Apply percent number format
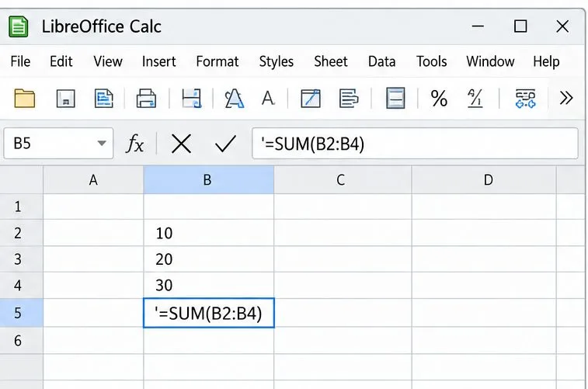Viewport: 588px width, 389px height. coord(439,99)
